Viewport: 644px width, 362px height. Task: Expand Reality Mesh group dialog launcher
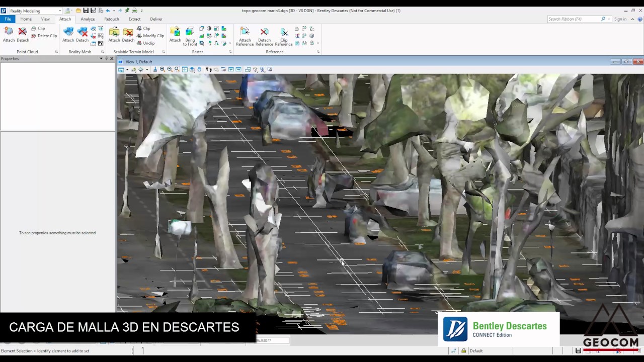click(102, 52)
